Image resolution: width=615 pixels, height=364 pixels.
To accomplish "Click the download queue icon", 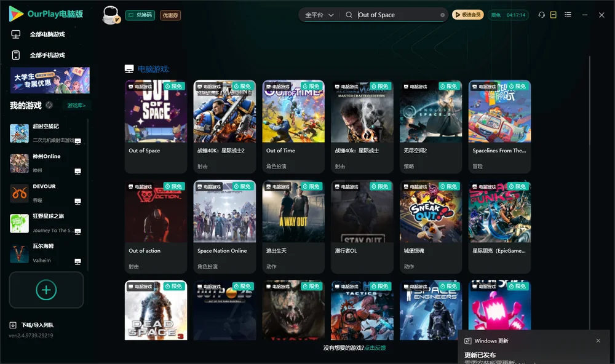I will [13, 325].
